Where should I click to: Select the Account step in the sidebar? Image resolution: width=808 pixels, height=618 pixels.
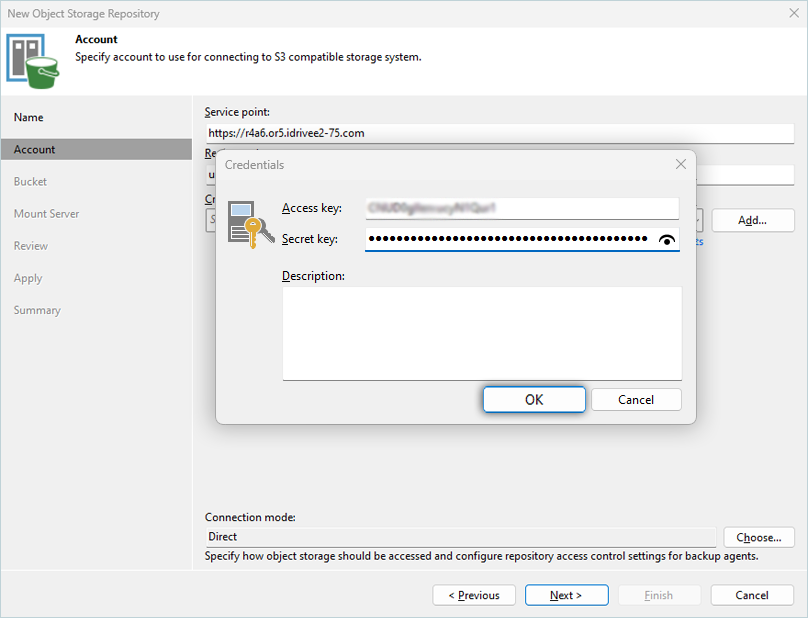pyautogui.click(x=35, y=149)
